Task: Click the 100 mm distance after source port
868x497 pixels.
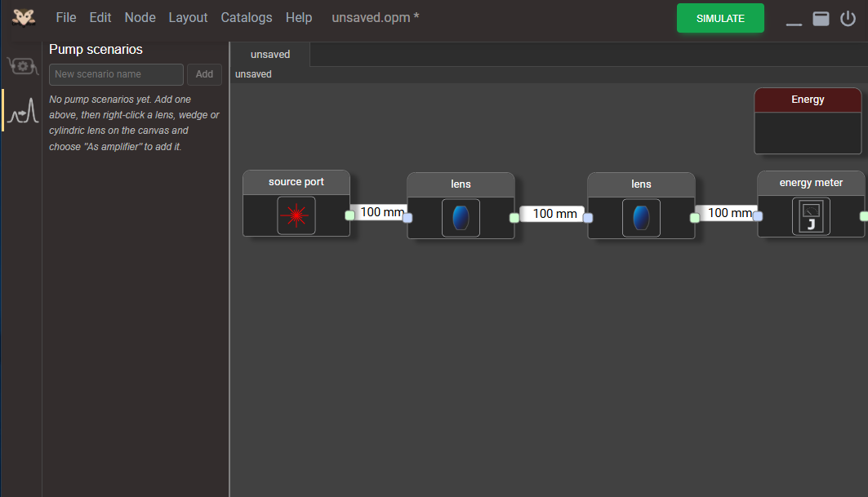Action: [382, 212]
